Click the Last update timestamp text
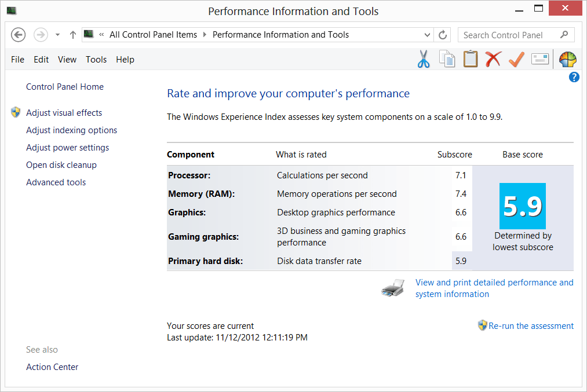Image resolution: width=587 pixels, height=392 pixels. pos(237,338)
